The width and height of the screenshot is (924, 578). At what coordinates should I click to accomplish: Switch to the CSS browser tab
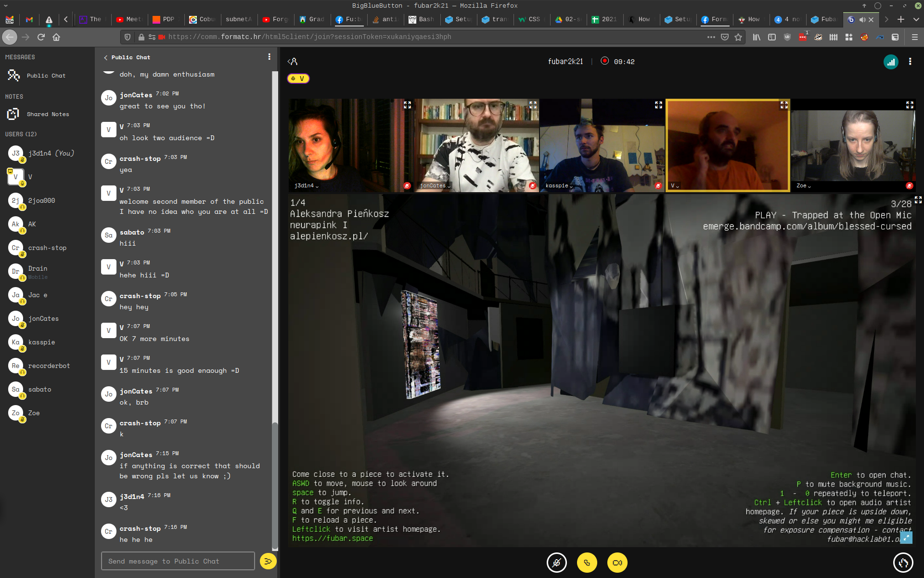click(531, 19)
